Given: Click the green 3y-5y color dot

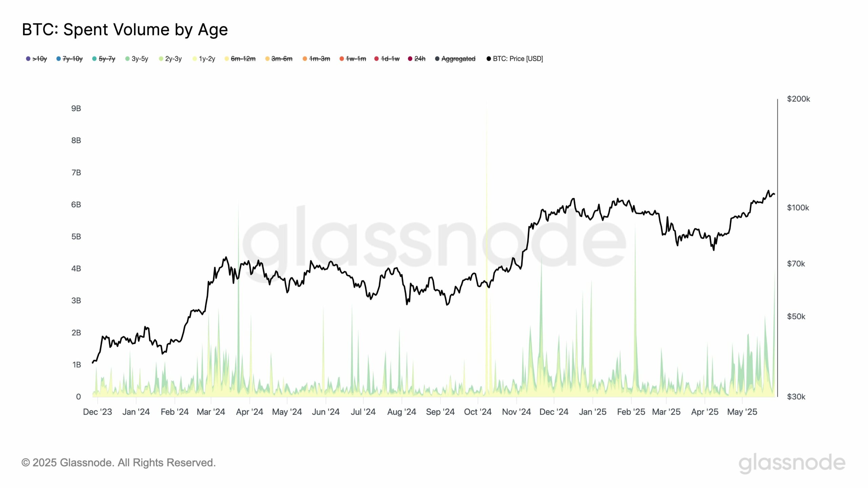Looking at the screenshot, I should point(127,59).
